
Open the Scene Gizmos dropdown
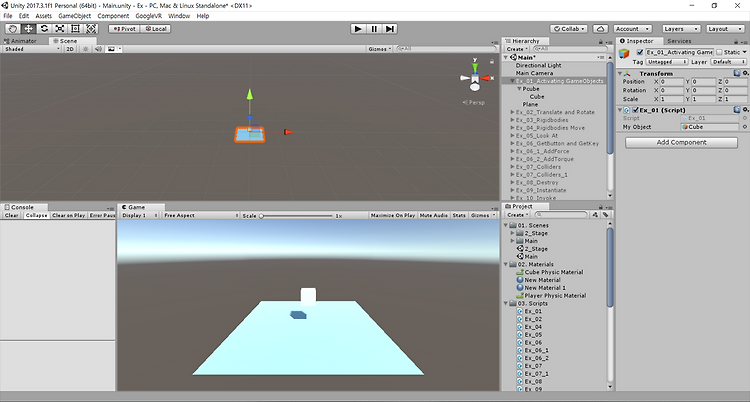click(380, 49)
